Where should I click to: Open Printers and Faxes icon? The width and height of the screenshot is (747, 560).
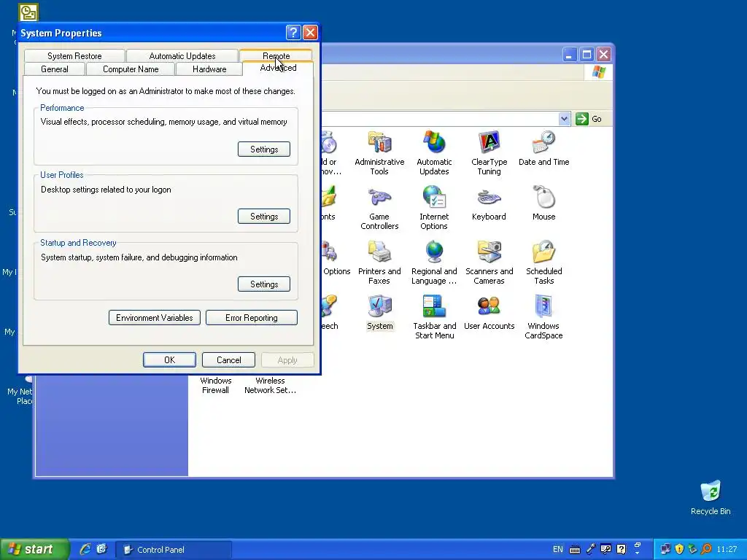[x=379, y=262]
